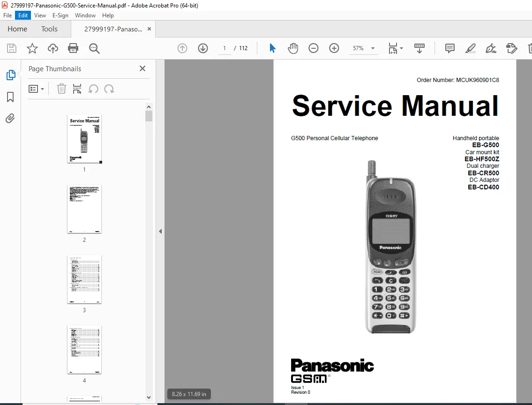Select page 1 thumbnail

84,139
